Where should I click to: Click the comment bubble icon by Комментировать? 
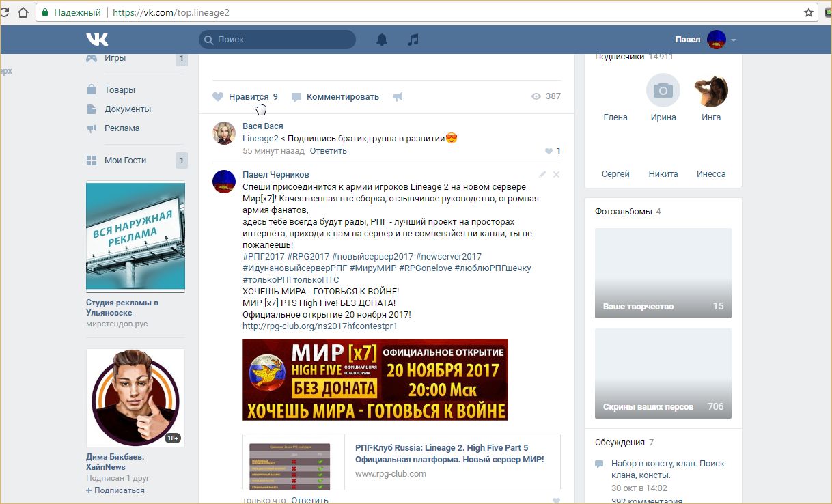point(296,97)
